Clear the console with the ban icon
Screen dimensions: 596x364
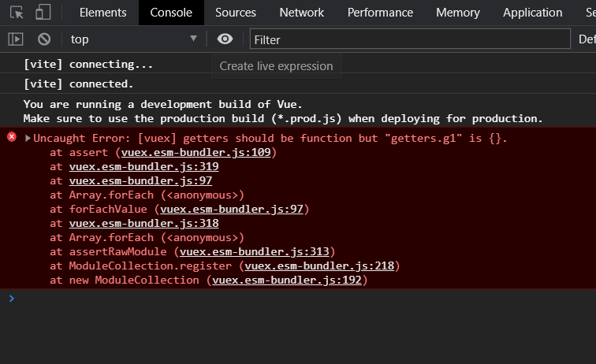pyautogui.click(x=44, y=39)
